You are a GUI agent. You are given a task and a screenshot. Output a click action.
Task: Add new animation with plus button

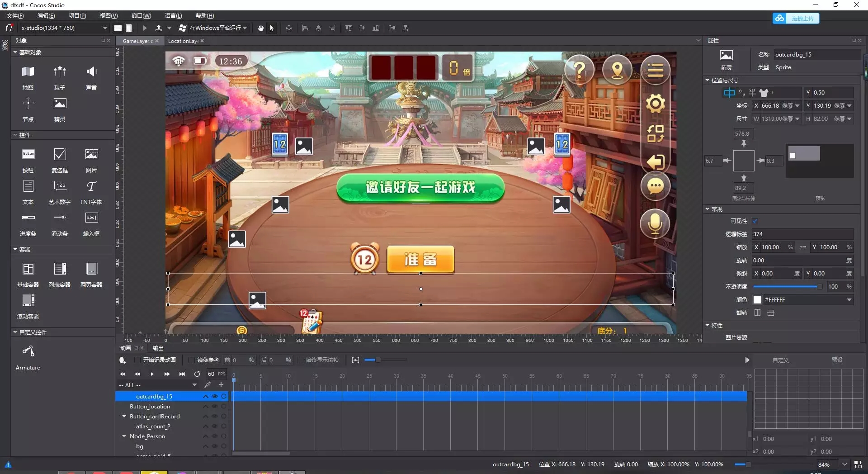221,385
